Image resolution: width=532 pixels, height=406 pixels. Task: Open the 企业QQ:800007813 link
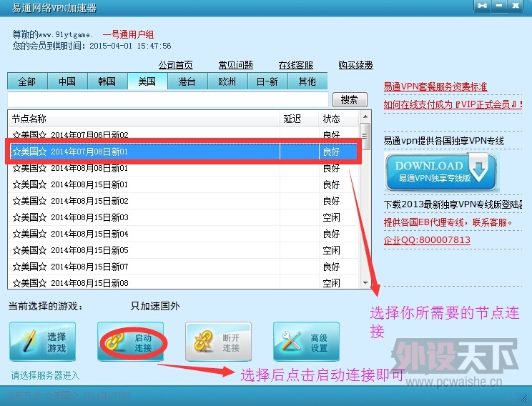(427, 240)
